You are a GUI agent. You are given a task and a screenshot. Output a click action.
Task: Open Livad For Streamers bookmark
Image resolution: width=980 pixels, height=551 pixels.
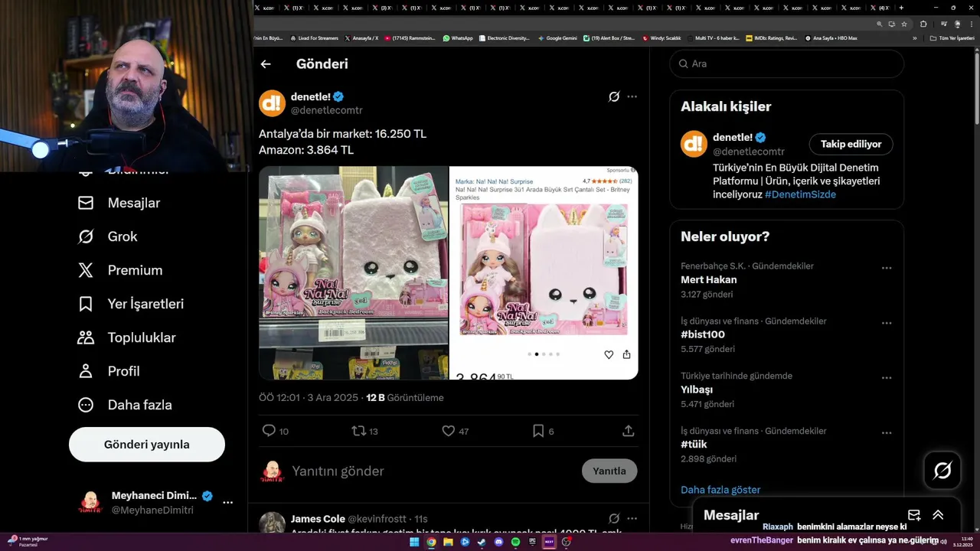pyautogui.click(x=314, y=37)
